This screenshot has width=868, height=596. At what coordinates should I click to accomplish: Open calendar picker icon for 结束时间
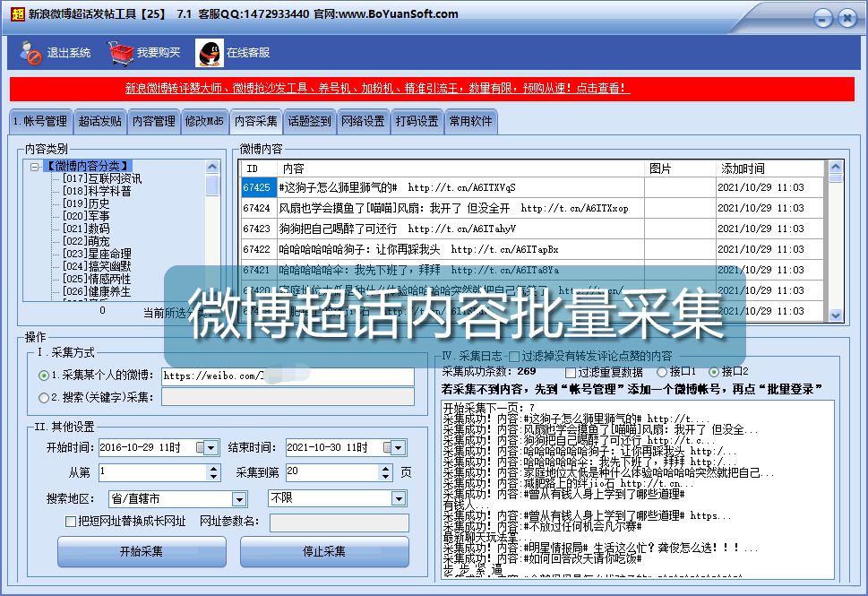pos(388,447)
